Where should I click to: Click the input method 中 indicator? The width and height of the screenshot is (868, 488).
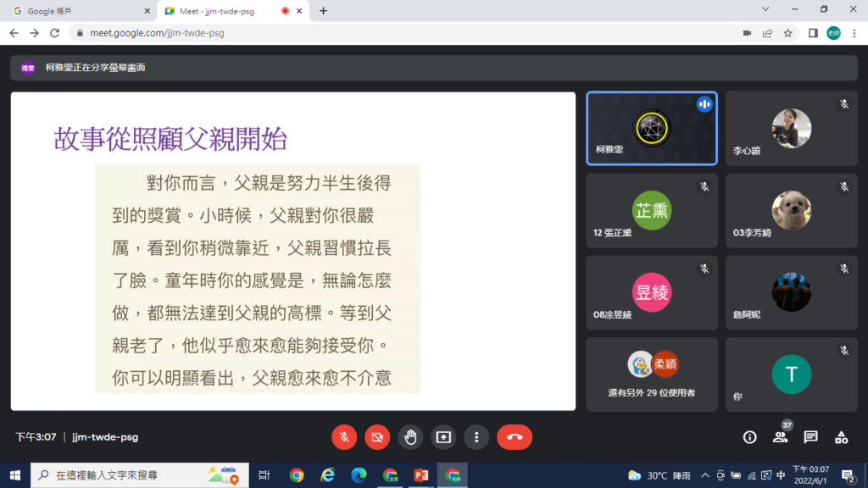[x=781, y=475]
